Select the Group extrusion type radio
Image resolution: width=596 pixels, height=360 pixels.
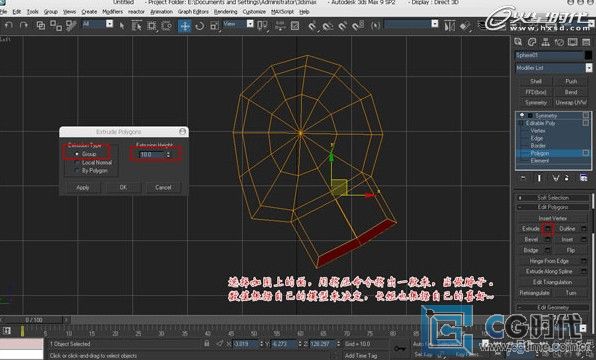coord(76,154)
